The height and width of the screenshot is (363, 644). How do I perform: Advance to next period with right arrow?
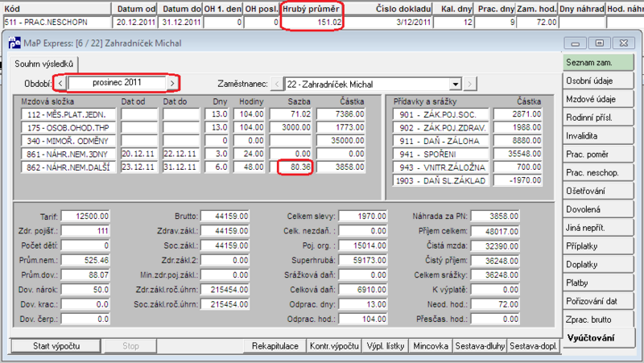(x=172, y=84)
